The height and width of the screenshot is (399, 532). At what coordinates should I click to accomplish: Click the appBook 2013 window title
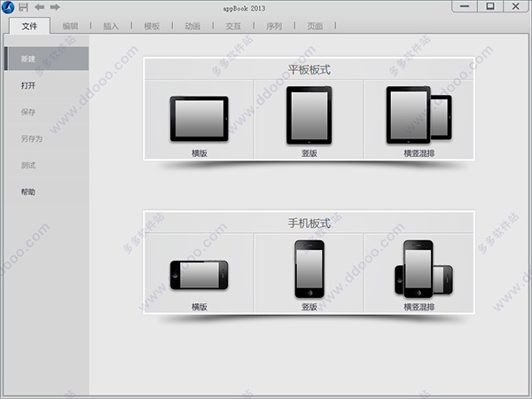(244, 9)
